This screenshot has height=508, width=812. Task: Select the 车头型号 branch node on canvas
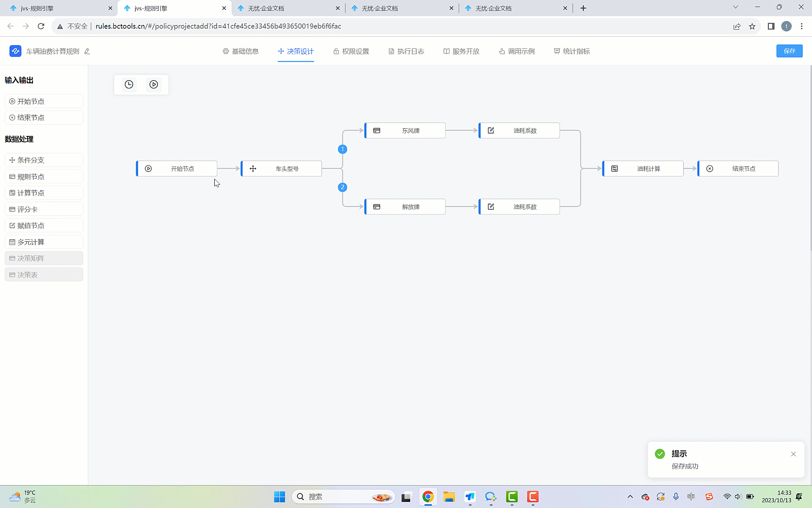click(281, 168)
